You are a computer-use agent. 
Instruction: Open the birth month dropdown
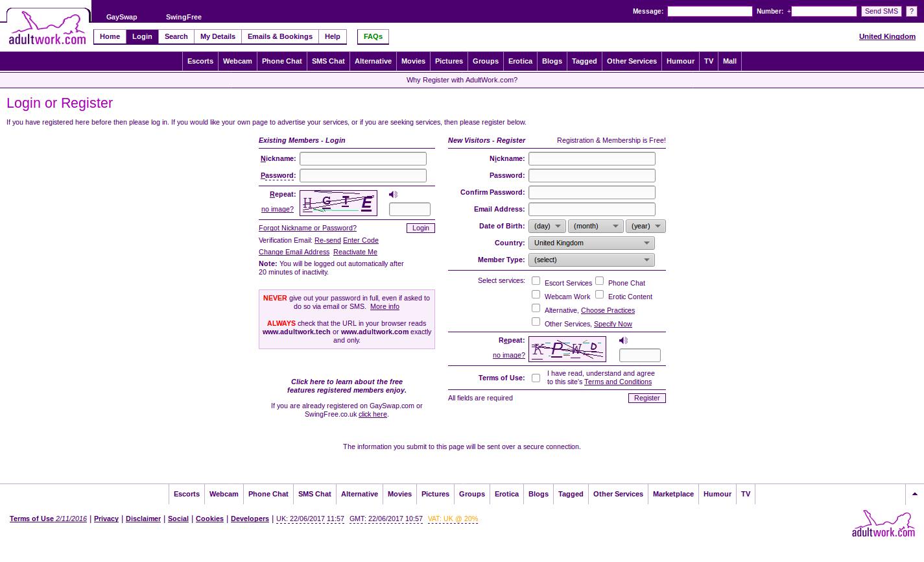tap(596, 226)
